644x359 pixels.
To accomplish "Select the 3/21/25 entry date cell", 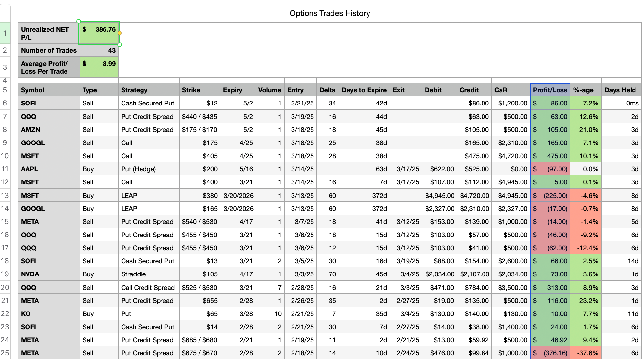I will tap(300, 103).
